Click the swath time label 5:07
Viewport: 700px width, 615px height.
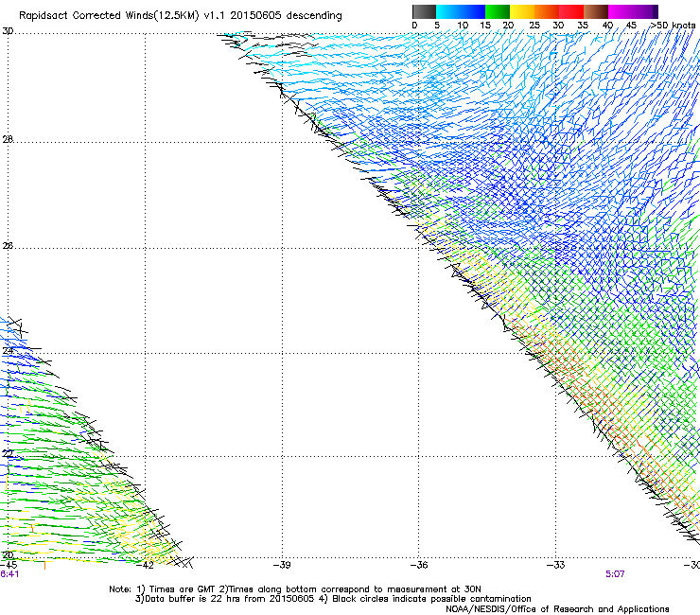click(615, 574)
